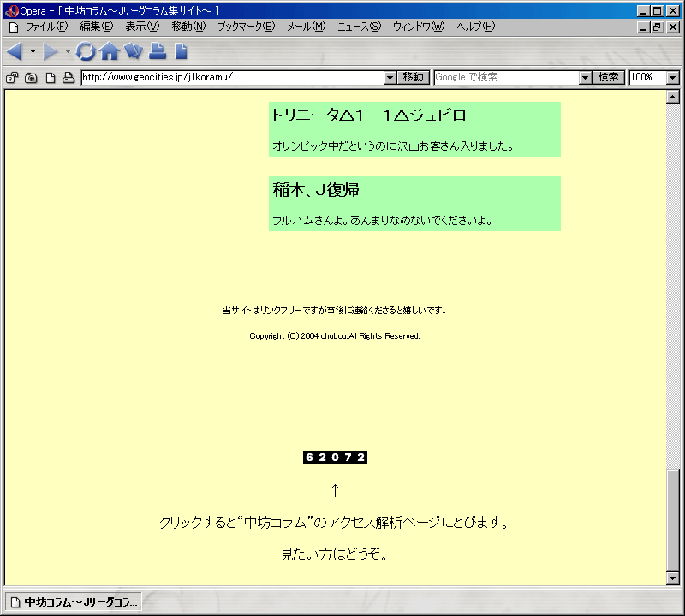685x616 pixels.
Task: Expand the search engine dropdown
Action: pyautogui.click(x=585, y=78)
